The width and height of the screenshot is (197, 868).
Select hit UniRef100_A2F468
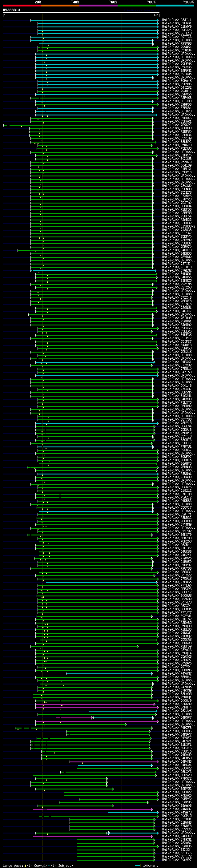click(176, 98)
